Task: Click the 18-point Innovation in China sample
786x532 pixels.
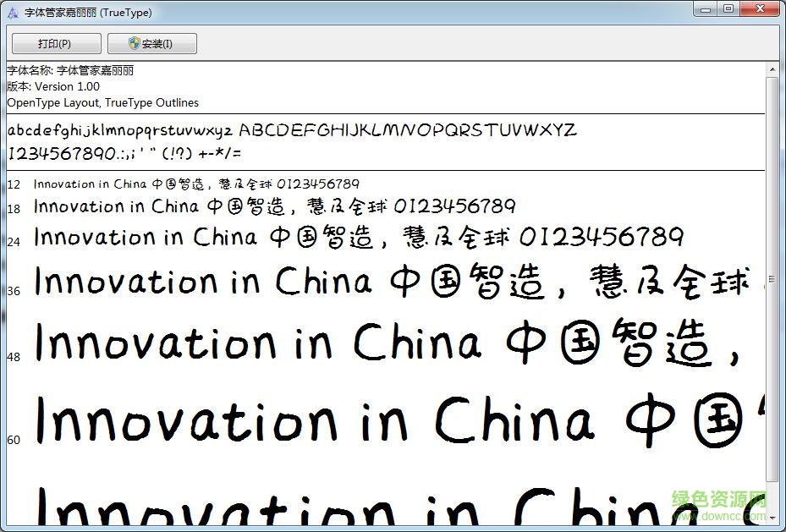Action: 275,206
